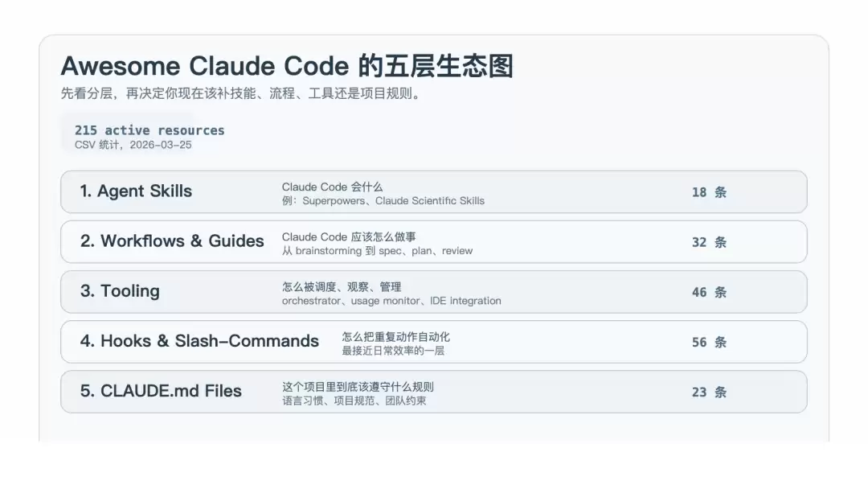The height and width of the screenshot is (489, 868).
Task: Click '这个项目里到底该遵守什么规则' description
Action: pos(358,387)
